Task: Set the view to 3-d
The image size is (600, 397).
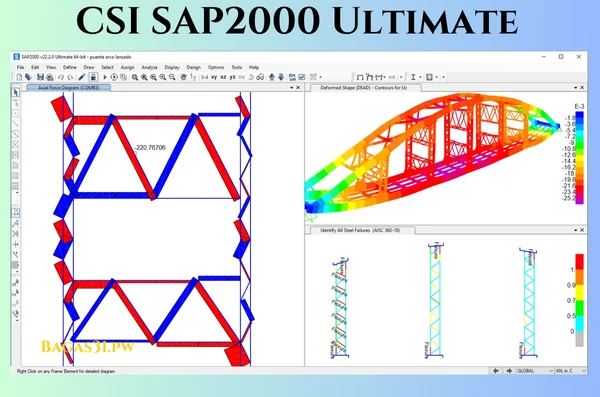Action: (x=205, y=77)
